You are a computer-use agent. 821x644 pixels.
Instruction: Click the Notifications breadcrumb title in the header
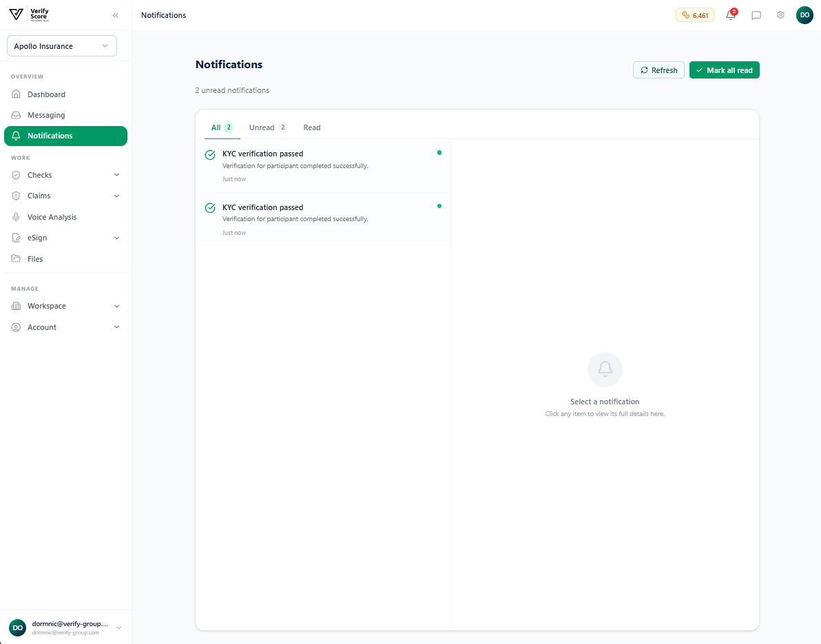(163, 15)
